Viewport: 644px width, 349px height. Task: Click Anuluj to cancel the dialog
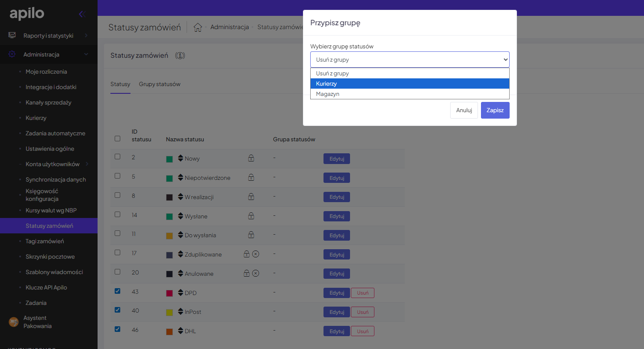click(x=464, y=110)
